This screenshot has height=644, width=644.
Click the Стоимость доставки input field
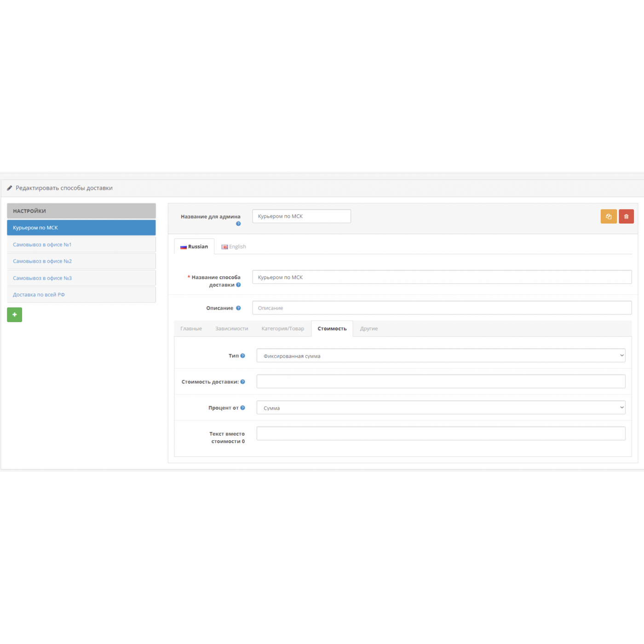[x=441, y=381]
